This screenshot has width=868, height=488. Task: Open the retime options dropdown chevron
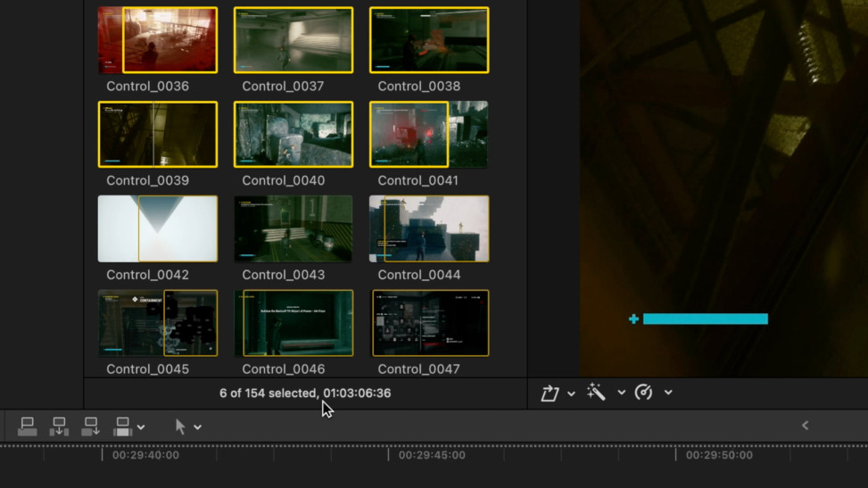click(668, 393)
